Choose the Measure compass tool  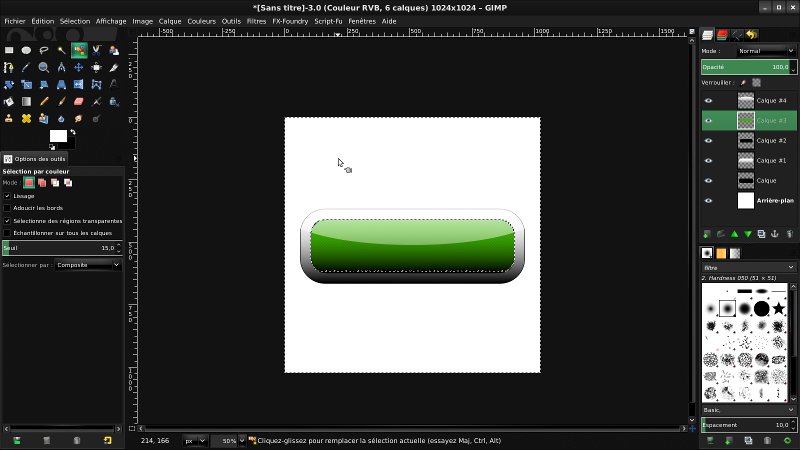pos(61,67)
